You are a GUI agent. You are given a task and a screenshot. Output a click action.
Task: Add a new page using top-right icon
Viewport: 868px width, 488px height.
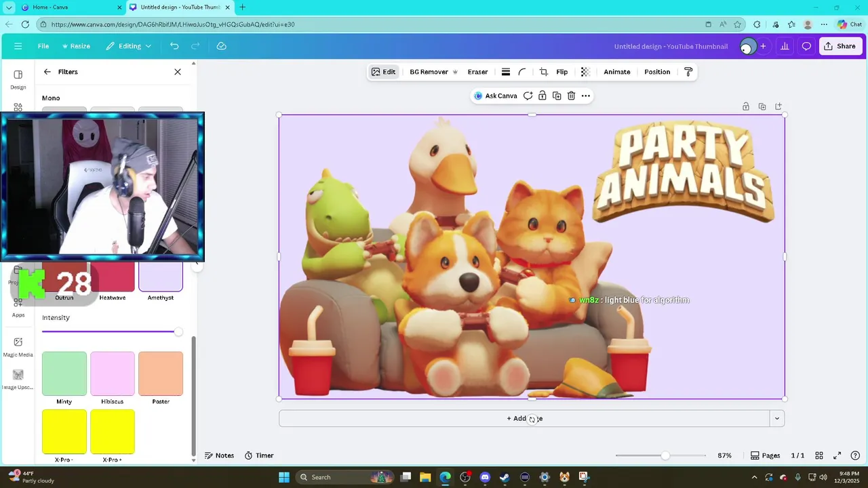(778, 106)
